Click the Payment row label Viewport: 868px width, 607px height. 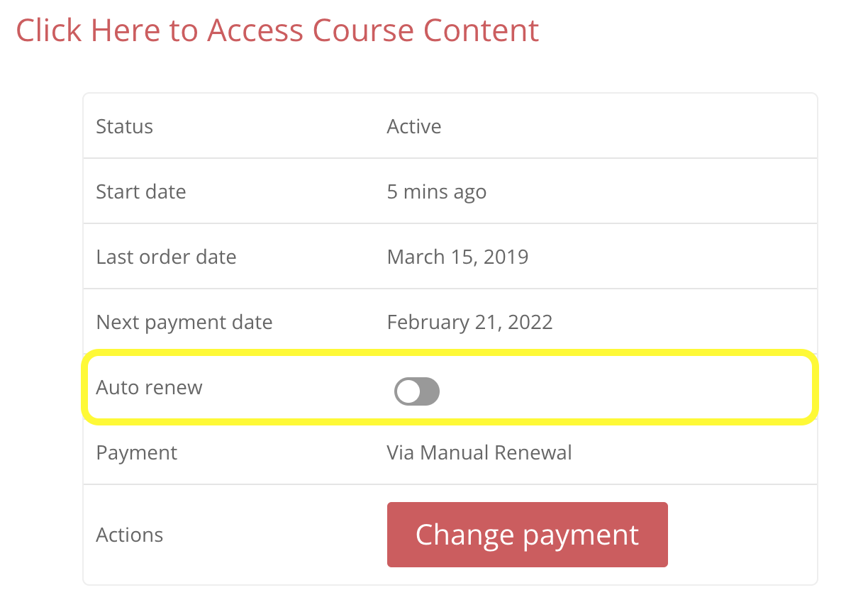click(137, 453)
